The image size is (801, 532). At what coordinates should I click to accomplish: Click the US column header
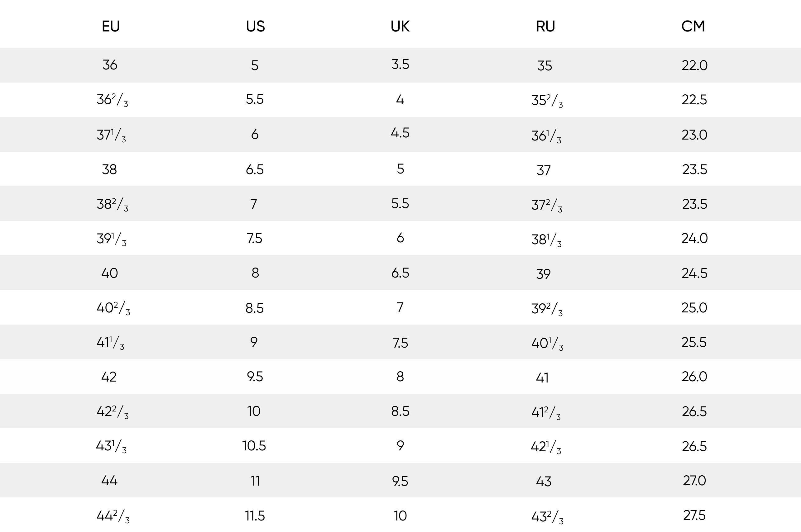(255, 26)
